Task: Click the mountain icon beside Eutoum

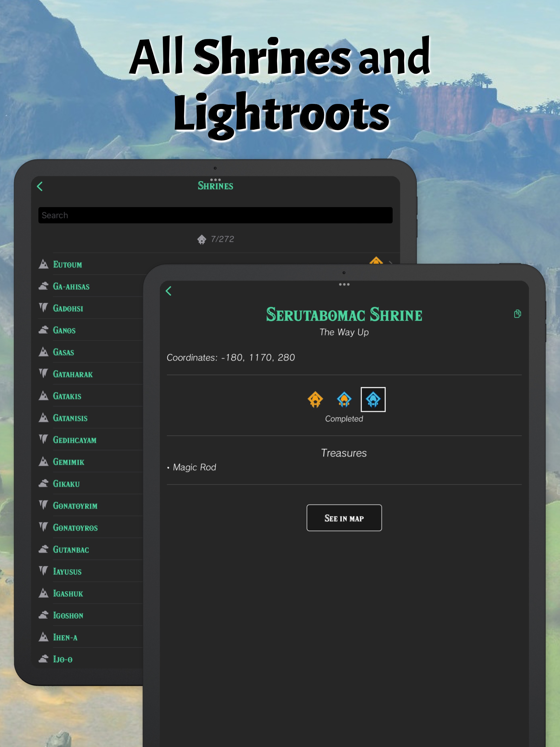Action: point(43,264)
